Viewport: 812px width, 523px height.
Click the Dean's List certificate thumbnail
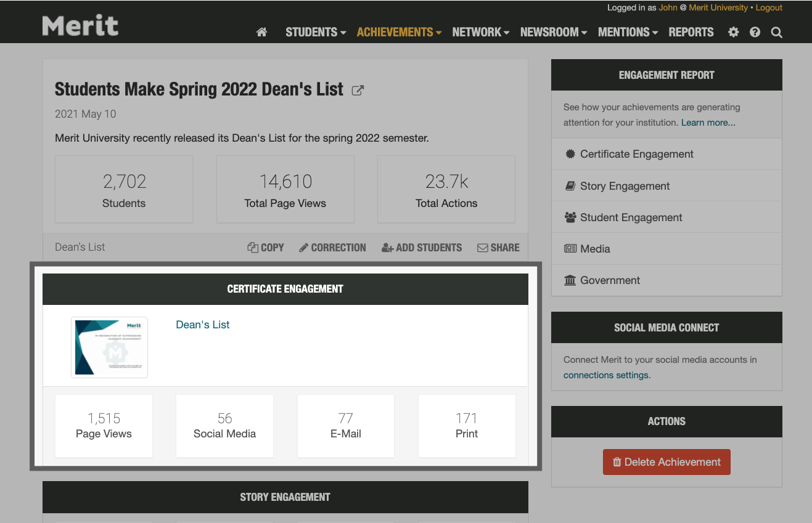109,347
